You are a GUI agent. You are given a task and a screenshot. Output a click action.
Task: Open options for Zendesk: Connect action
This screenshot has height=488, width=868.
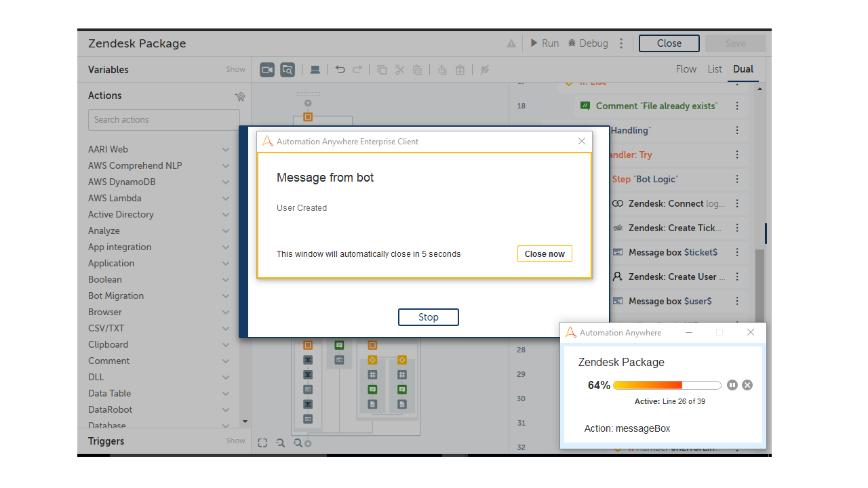click(x=737, y=203)
